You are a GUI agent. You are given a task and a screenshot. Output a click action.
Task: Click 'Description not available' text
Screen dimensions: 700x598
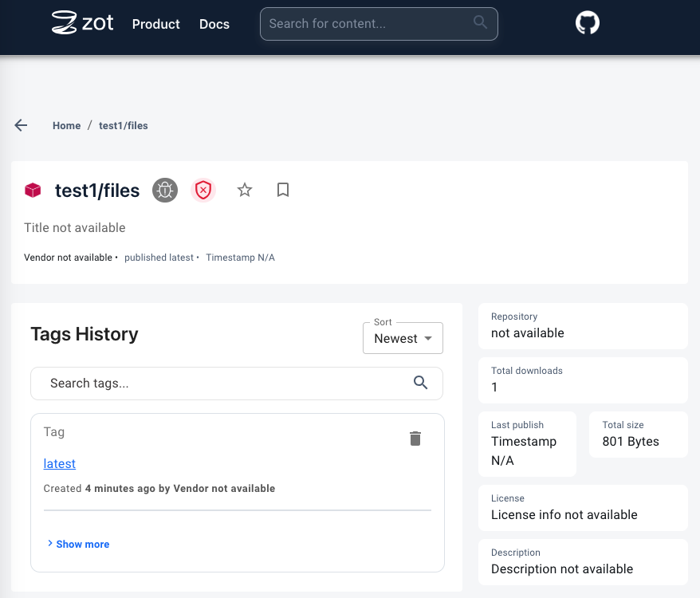[562, 569]
